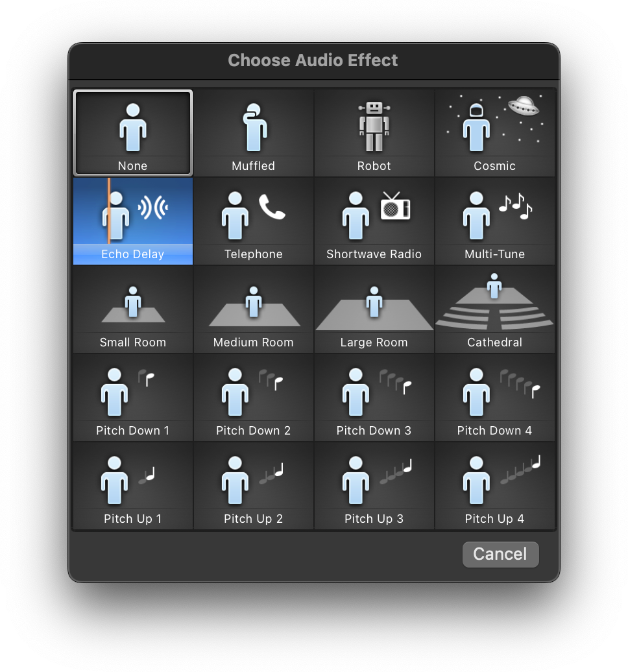Apply Pitch Down 1 effect
This screenshot has width=628, height=672.
(x=133, y=398)
